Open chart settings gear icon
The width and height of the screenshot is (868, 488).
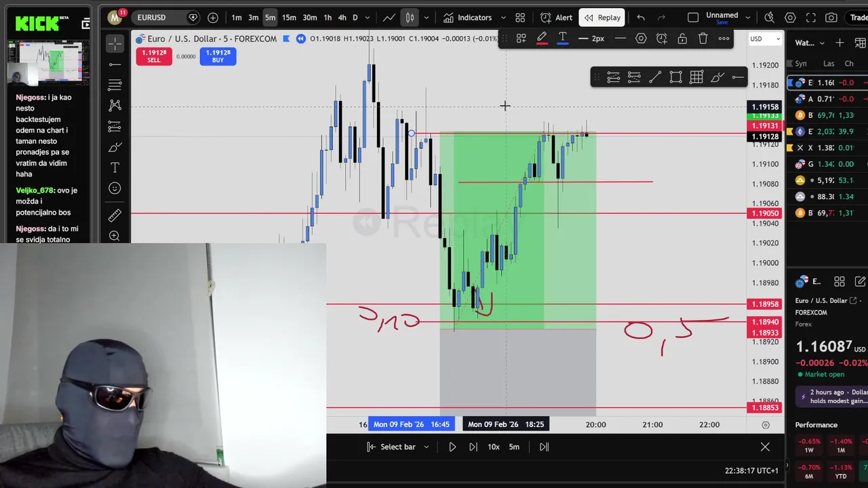click(x=790, y=18)
